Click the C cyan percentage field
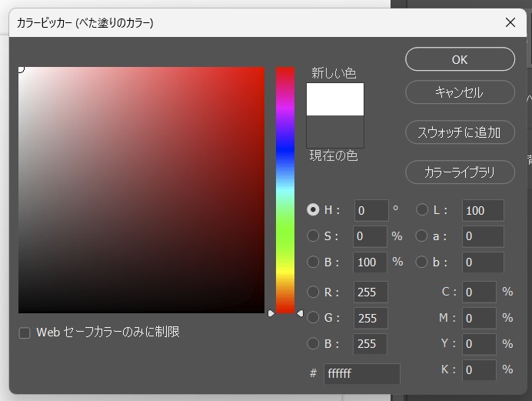Image resolution: width=532 pixels, height=401 pixels. (479, 292)
